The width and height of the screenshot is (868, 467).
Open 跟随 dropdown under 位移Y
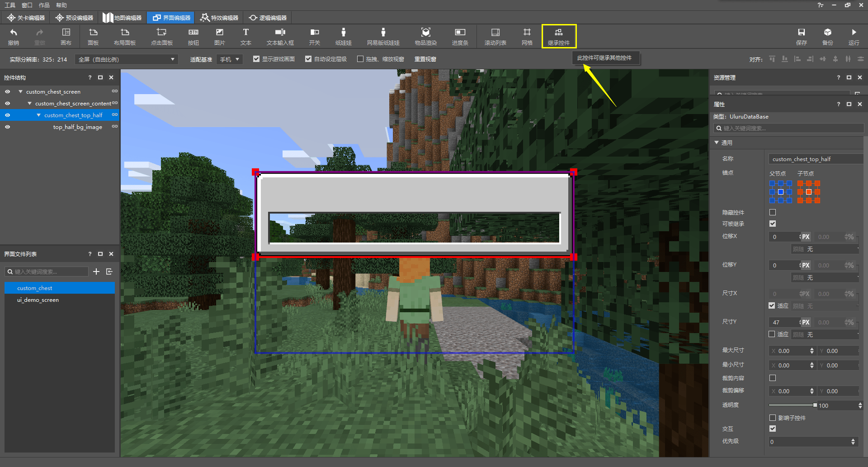point(825,277)
